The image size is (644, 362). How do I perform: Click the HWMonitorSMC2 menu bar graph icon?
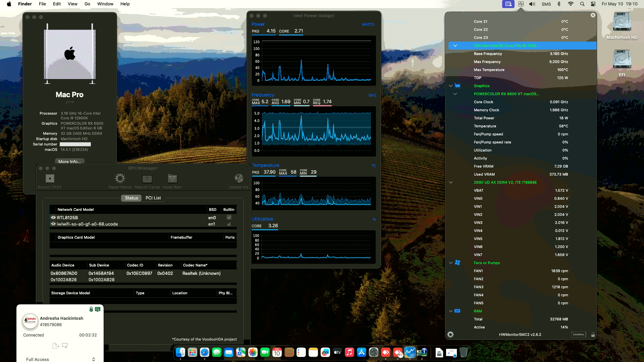521,4
